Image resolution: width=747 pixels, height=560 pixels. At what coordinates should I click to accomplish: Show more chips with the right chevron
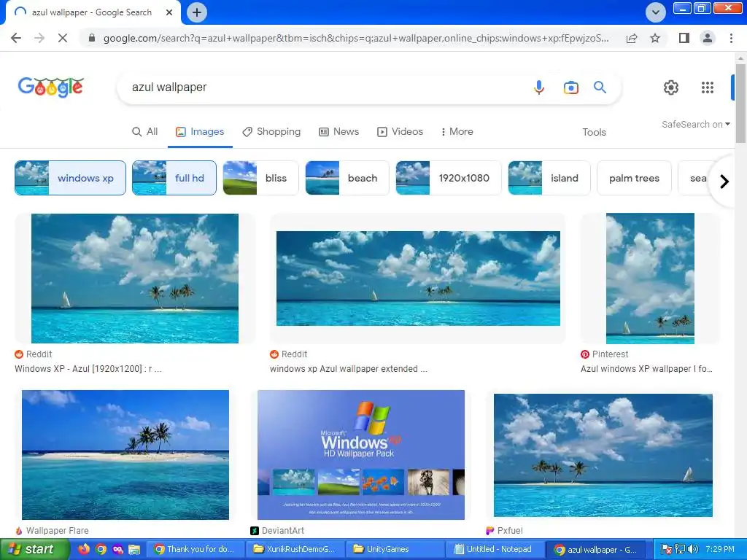724,182
